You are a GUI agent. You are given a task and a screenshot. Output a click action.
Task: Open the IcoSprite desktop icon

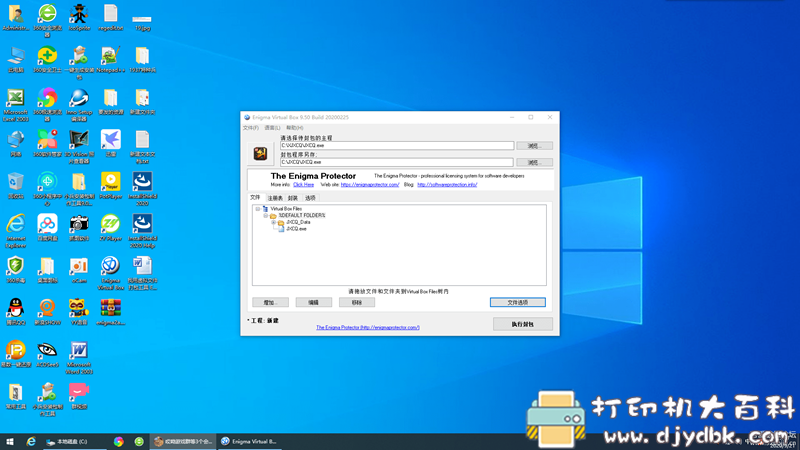click(79, 18)
